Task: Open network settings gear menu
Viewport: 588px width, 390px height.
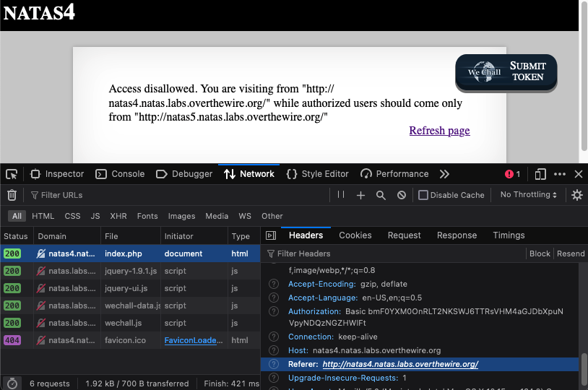Action: coord(576,195)
